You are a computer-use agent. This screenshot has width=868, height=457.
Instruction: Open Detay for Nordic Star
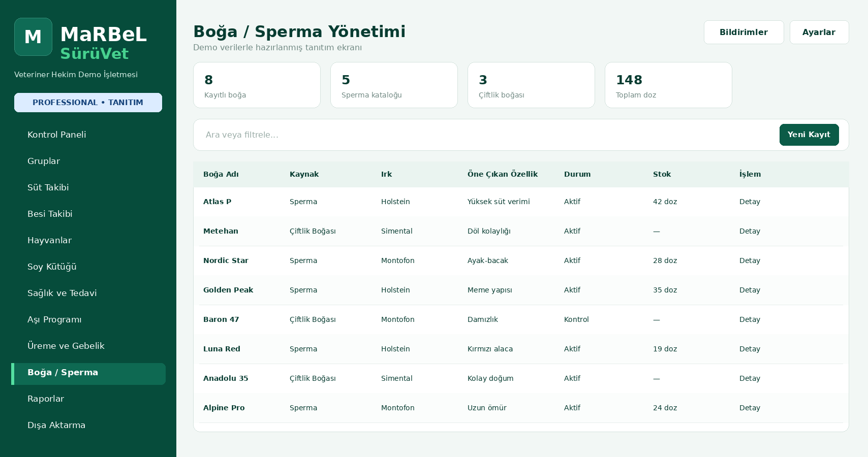click(750, 260)
